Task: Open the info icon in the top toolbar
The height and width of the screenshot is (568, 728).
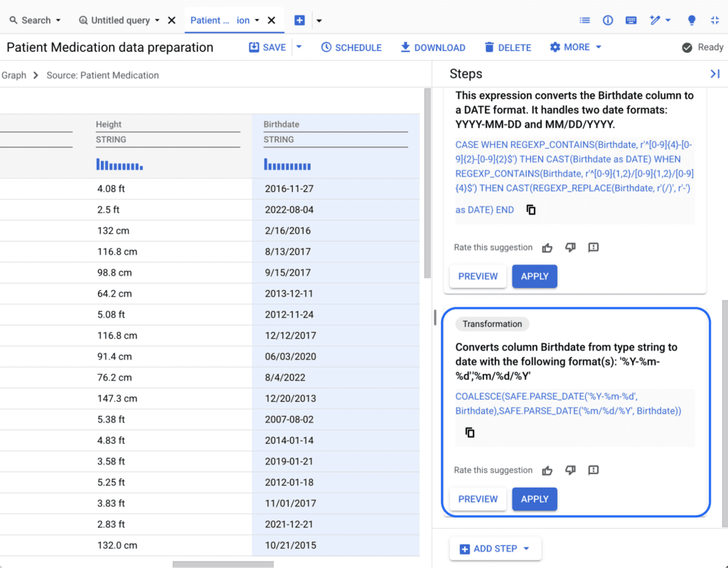Action: [608, 20]
